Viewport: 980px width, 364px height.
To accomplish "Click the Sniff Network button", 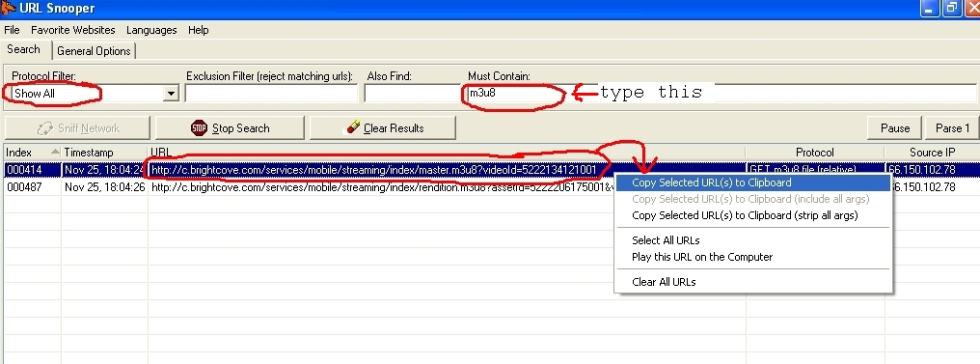I will point(77,128).
